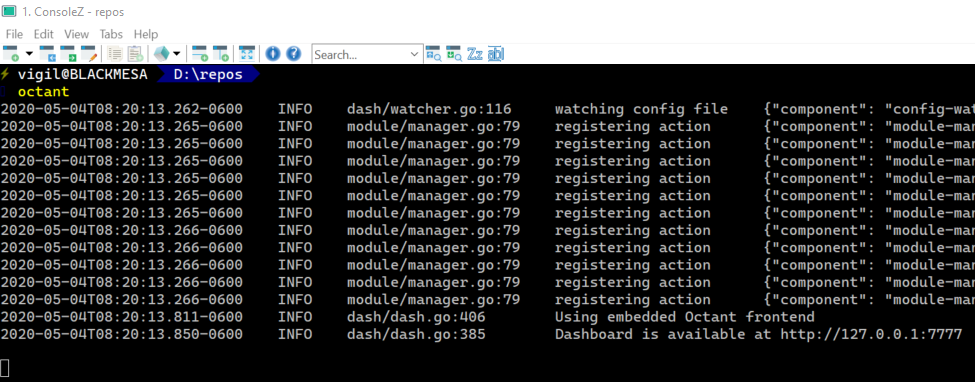975x382 pixels.
Task: Click 'watching config file' log message
Action: (x=641, y=109)
